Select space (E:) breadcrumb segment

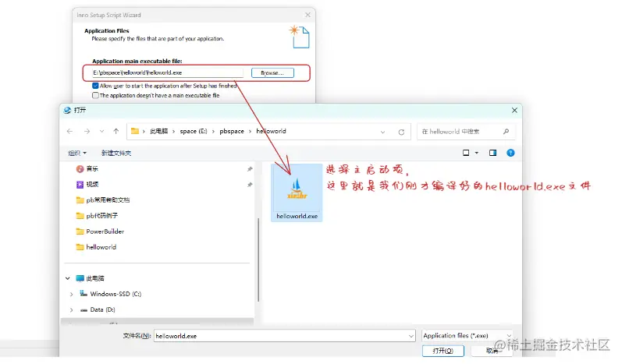[x=194, y=131]
